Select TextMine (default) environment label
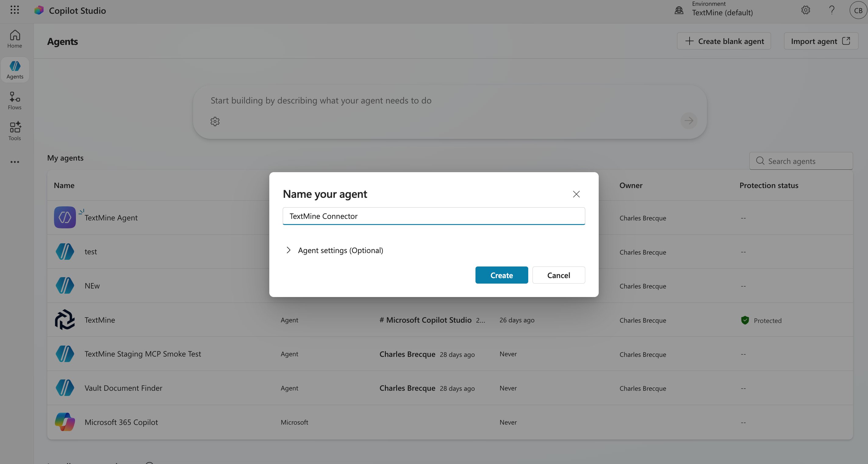The height and width of the screenshot is (464, 868). click(x=723, y=13)
